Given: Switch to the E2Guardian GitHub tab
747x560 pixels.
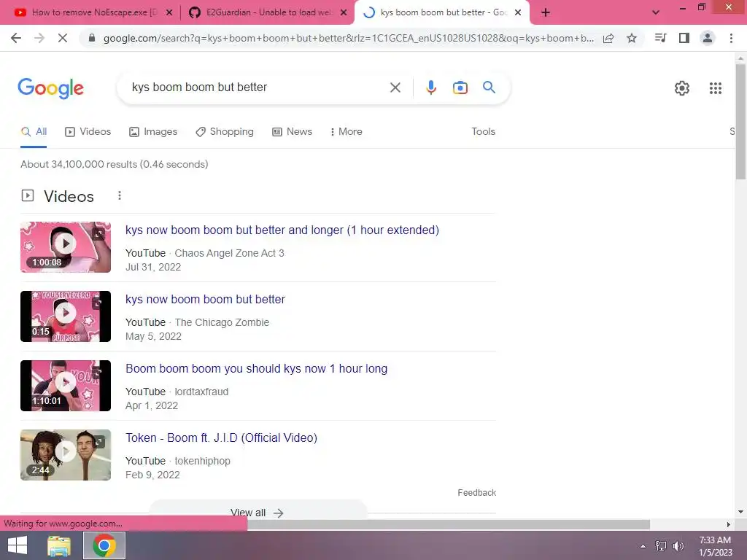Looking at the screenshot, I should click(268, 12).
